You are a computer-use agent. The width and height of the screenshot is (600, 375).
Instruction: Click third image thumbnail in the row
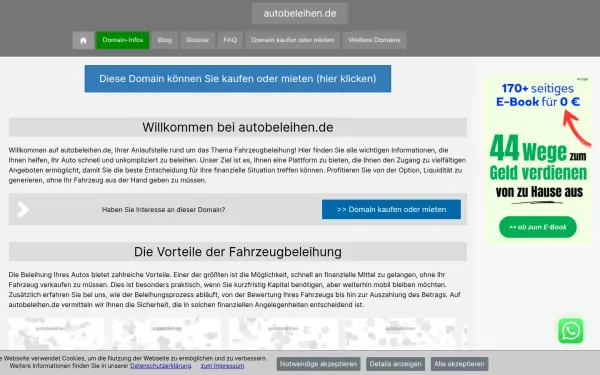[x=283, y=334]
